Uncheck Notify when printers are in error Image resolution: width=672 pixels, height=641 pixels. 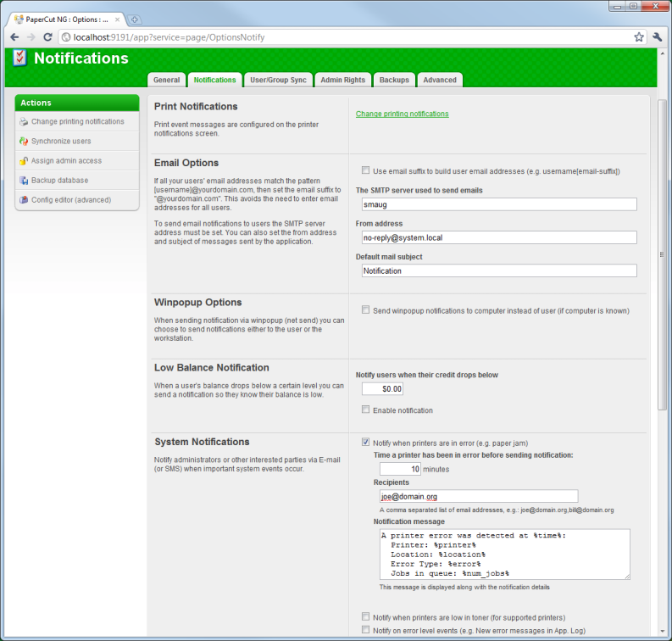coord(365,442)
